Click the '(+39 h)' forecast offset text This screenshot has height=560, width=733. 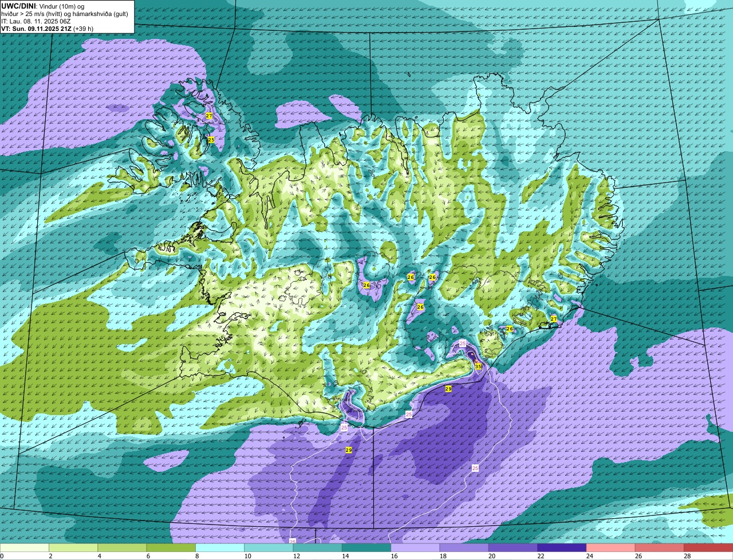pyautogui.click(x=84, y=29)
